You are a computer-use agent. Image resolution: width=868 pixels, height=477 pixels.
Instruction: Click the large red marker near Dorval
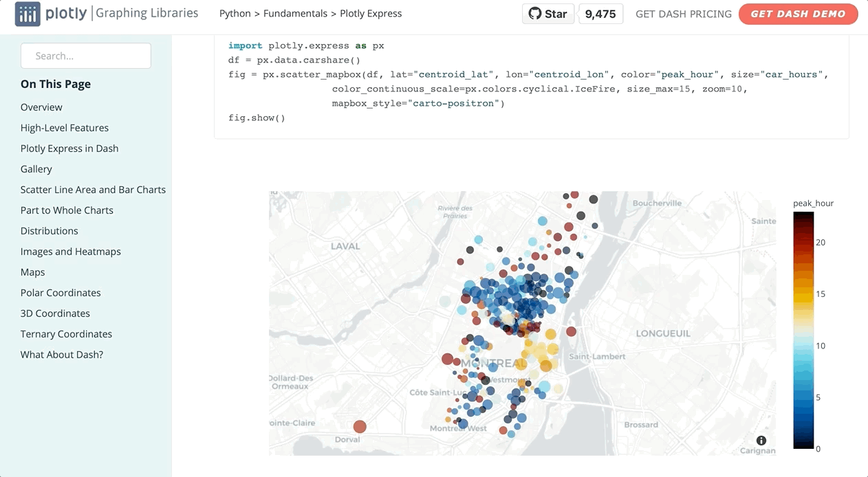pos(360,427)
